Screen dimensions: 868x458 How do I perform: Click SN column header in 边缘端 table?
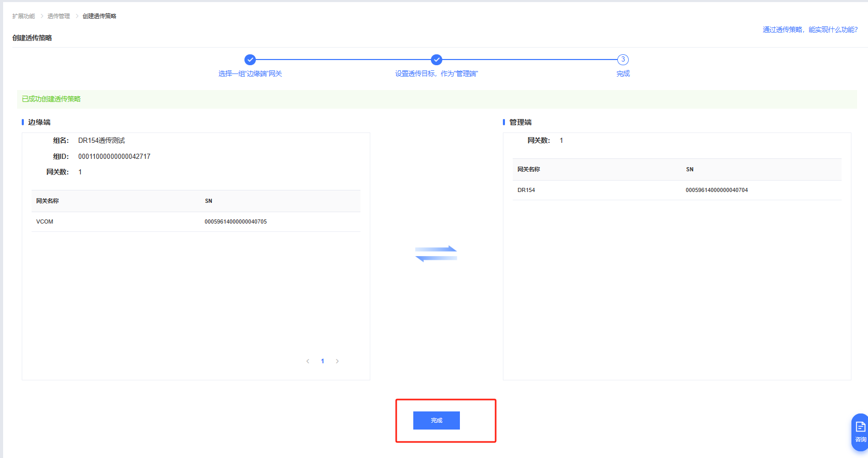pyautogui.click(x=209, y=201)
